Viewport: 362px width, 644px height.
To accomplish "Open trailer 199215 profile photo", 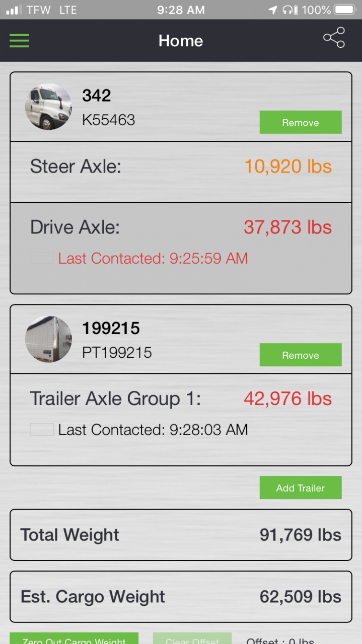I will (x=49, y=339).
